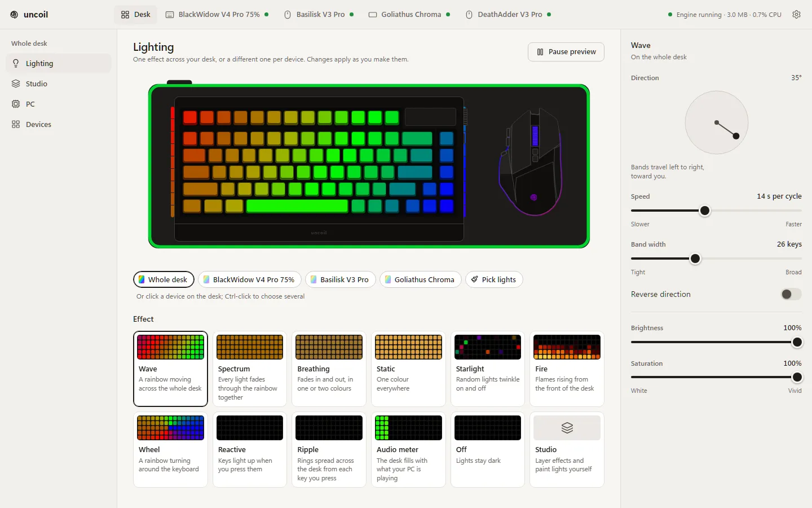Open Studio in the sidebar
The width and height of the screenshot is (812, 508).
click(x=59, y=84)
